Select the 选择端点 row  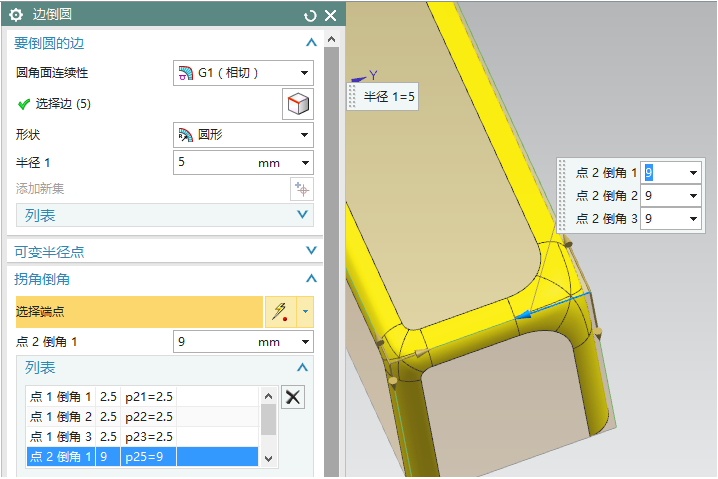(138, 312)
